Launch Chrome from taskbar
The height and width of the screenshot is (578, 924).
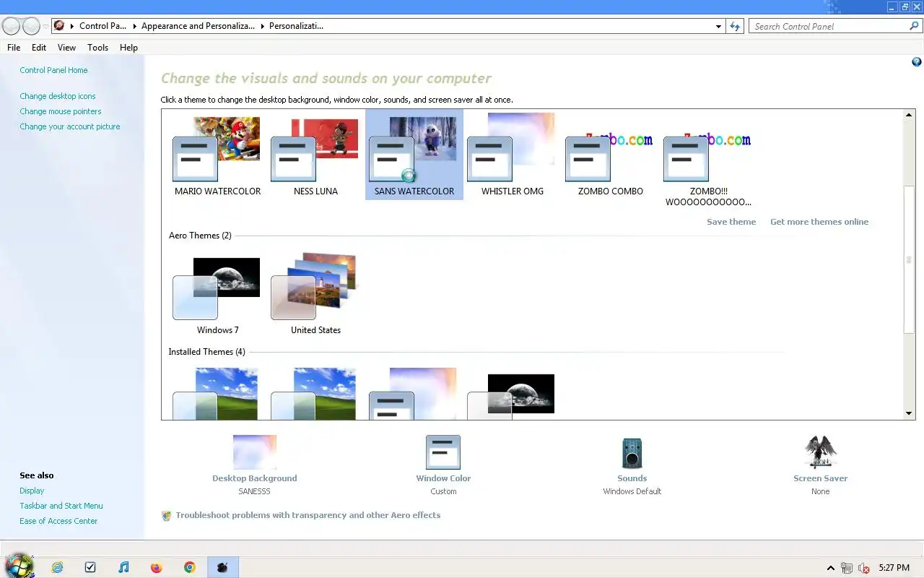pyautogui.click(x=190, y=567)
